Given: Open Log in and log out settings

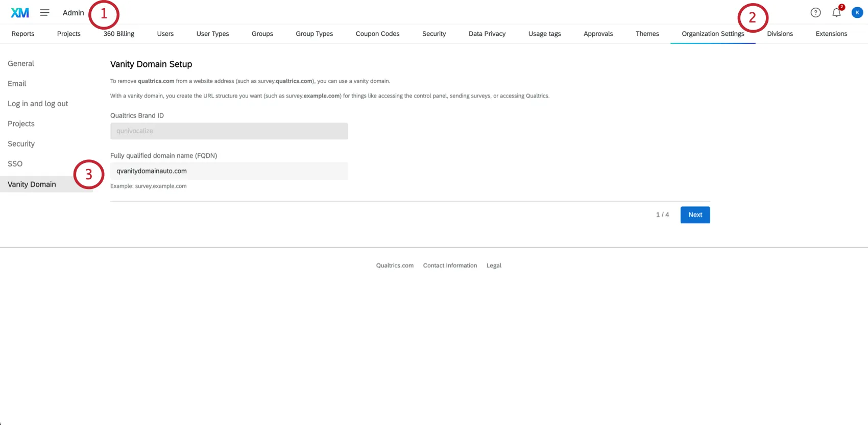Looking at the screenshot, I should pos(38,104).
